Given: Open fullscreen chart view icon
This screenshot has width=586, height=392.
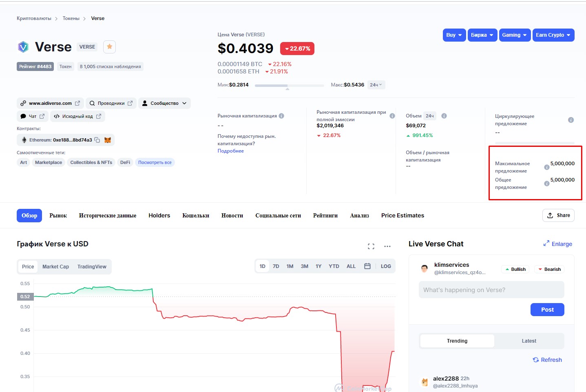Looking at the screenshot, I should pos(371,246).
